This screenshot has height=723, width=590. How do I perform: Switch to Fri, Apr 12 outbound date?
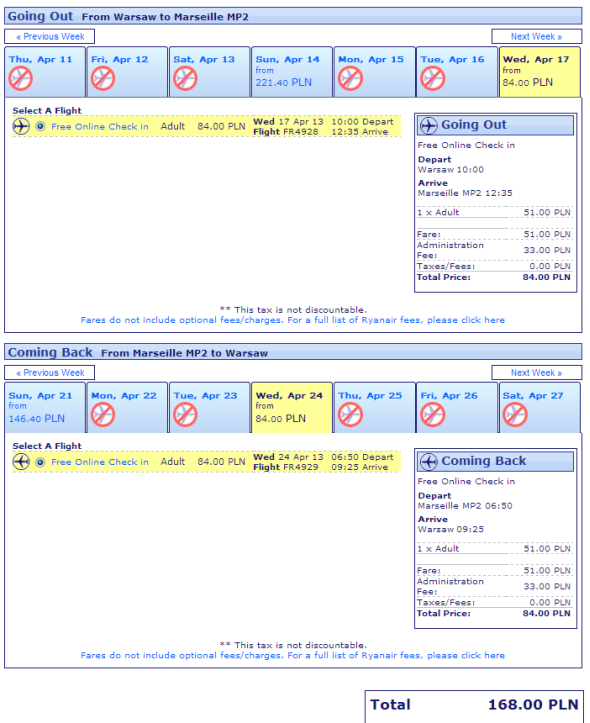[127, 71]
